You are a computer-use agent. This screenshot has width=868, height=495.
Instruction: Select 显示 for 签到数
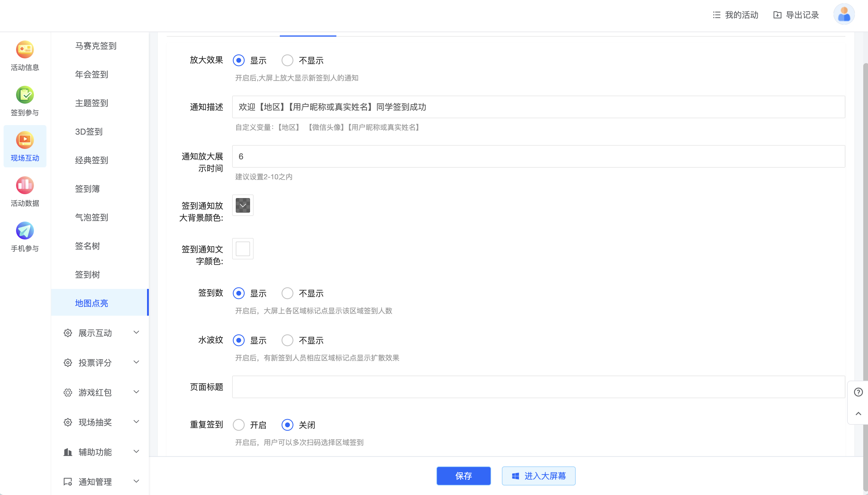point(238,293)
